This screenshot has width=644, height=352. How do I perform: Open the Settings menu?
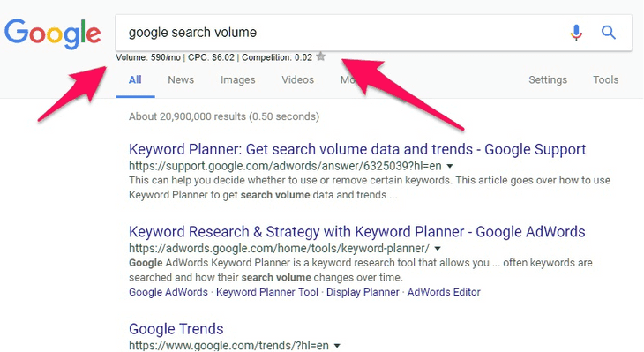click(x=548, y=79)
